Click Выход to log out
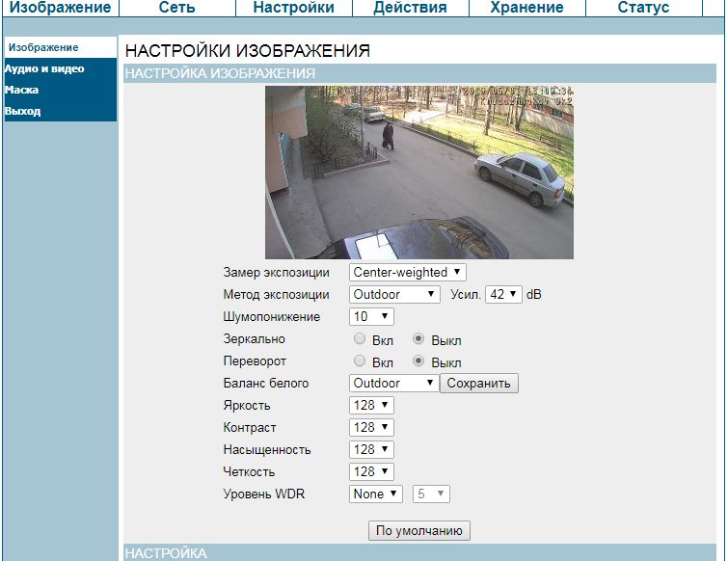This screenshot has height=561, width=728. pyautogui.click(x=22, y=111)
